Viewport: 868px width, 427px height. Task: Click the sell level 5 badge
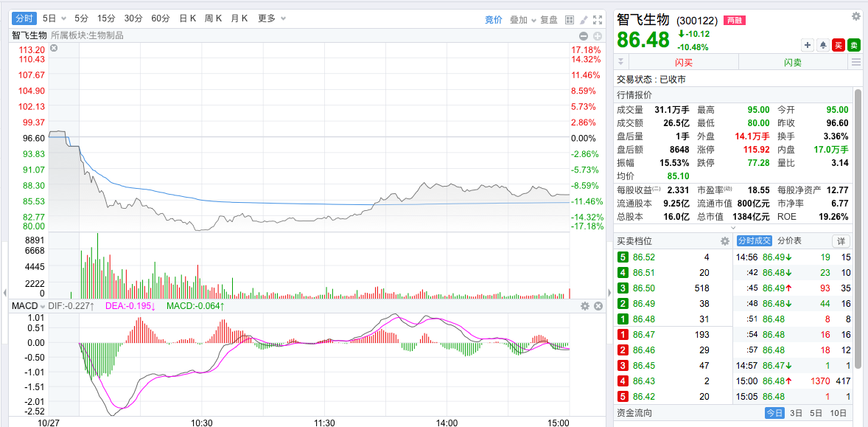(623, 257)
